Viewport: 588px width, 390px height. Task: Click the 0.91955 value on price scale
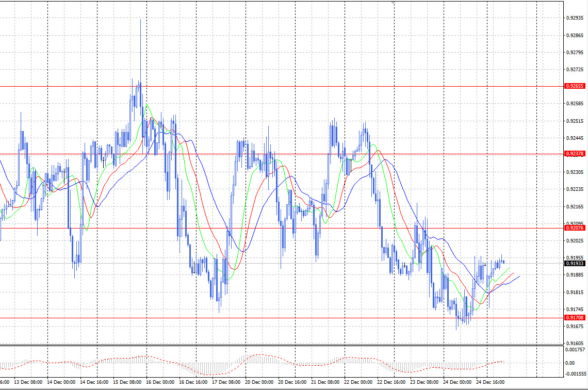[x=575, y=258]
